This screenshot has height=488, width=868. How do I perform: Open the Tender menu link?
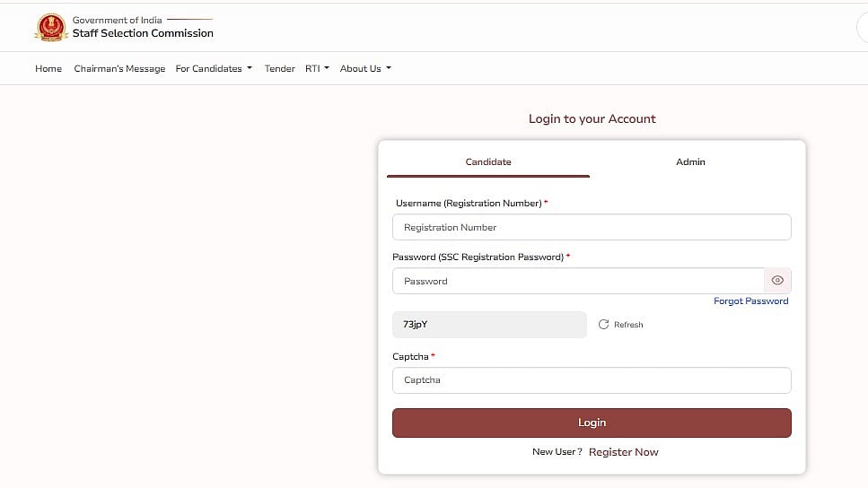[279, 69]
